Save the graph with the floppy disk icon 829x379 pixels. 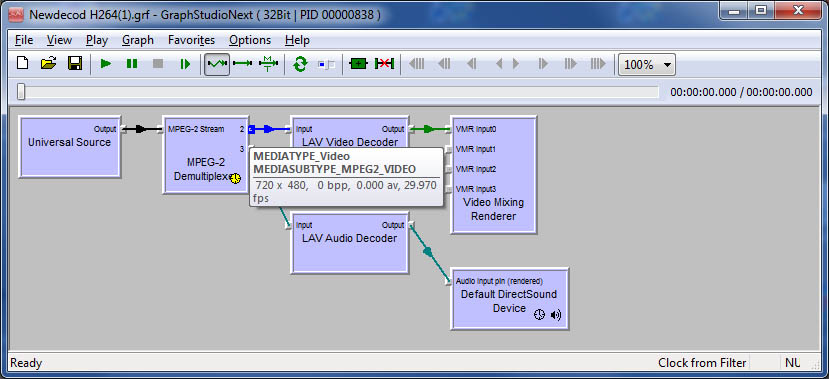pos(75,64)
